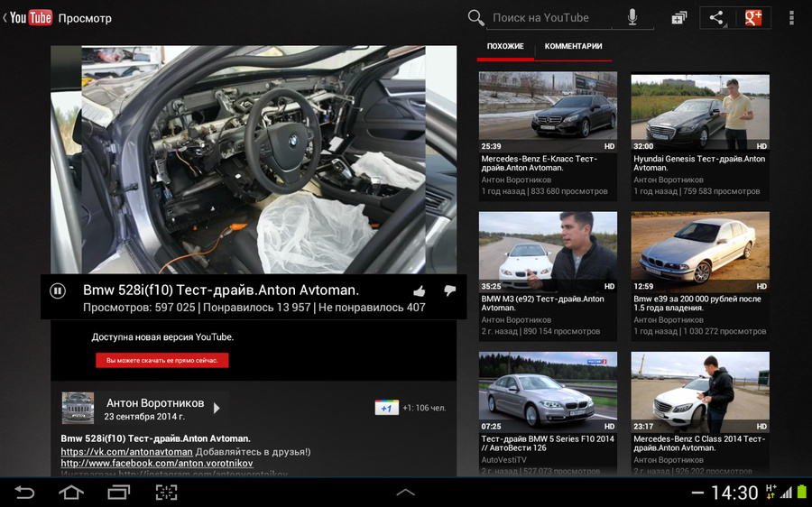Tap Android home navigation button
Viewport: 812px width, 507px height.
71,492
